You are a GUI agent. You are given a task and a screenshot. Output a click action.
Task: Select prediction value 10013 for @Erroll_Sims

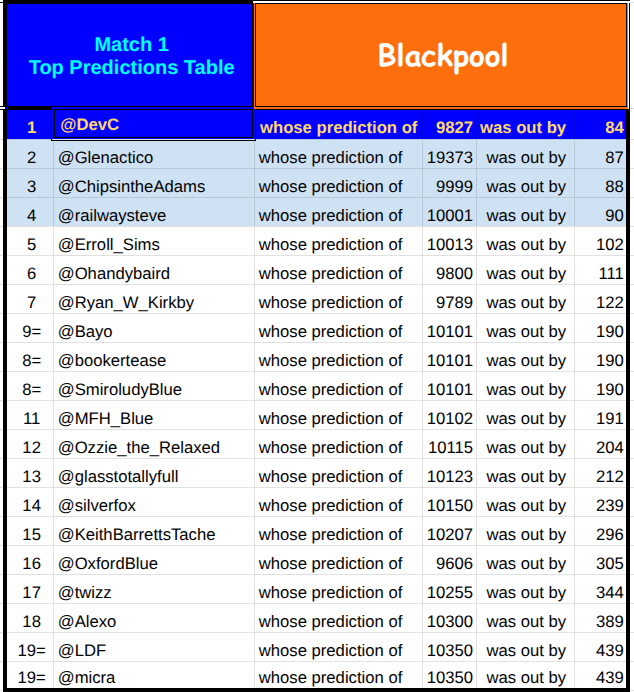(x=450, y=244)
